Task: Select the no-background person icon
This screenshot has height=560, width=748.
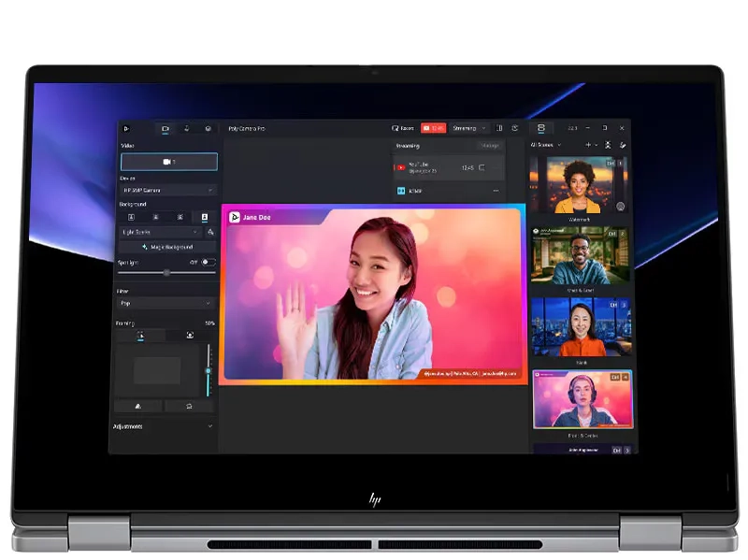Action: [x=204, y=217]
